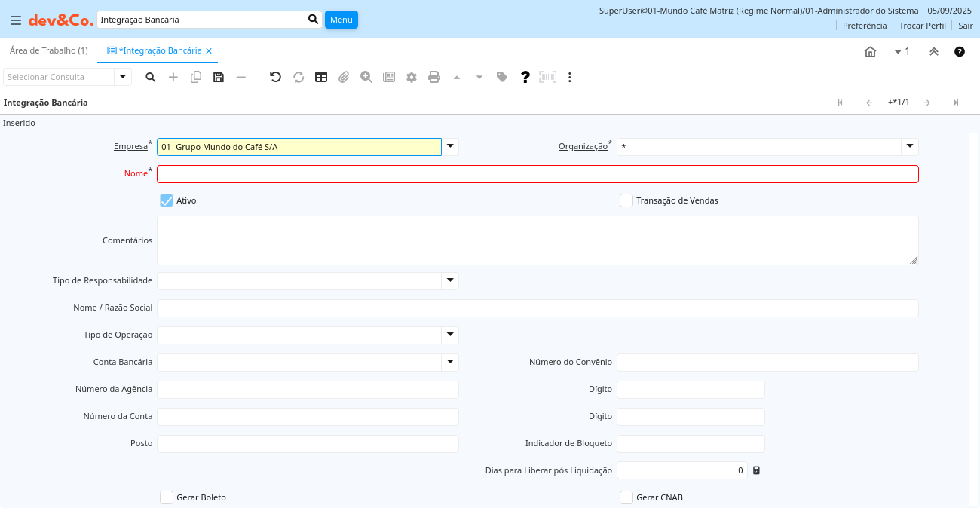Viewport: 980px width, 508px height.
Task: Click the Undo changes icon
Action: point(275,77)
